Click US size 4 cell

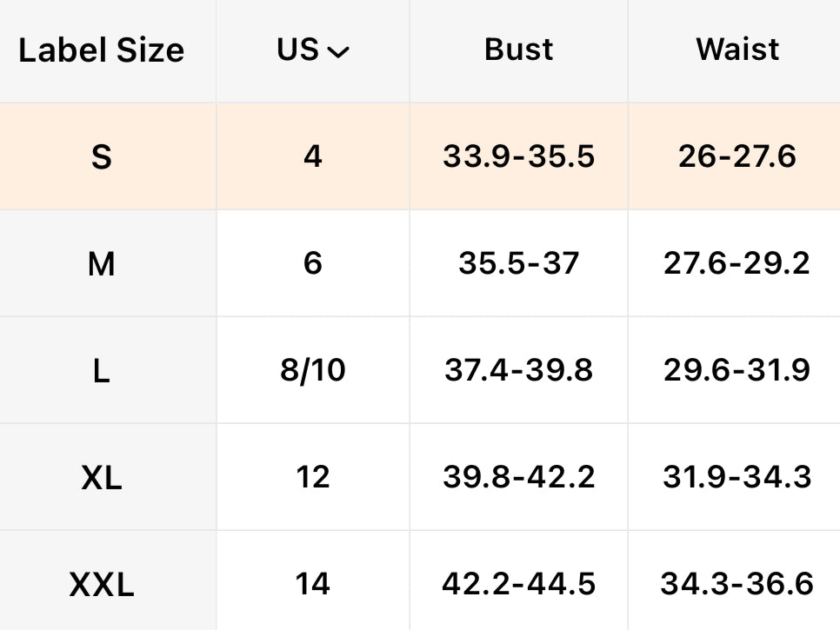[x=313, y=157]
